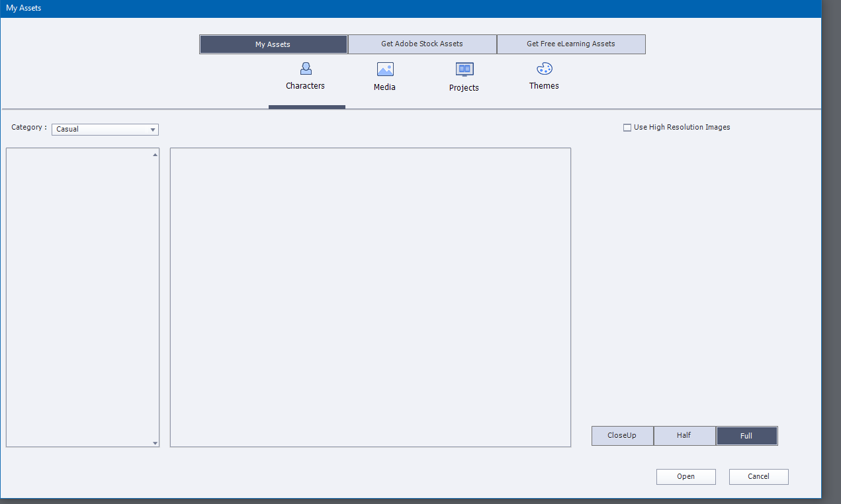Enable Use High Resolution Images checkbox
This screenshot has height=504, width=841.
[x=627, y=128]
